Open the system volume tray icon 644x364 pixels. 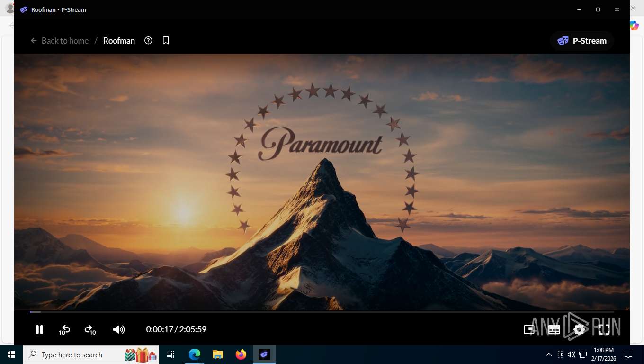click(571, 355)
